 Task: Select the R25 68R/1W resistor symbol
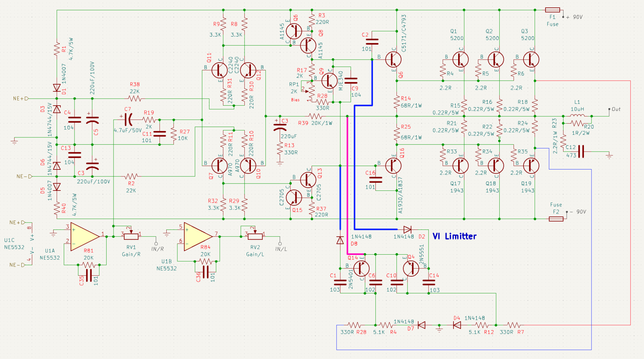coord(397,134)
